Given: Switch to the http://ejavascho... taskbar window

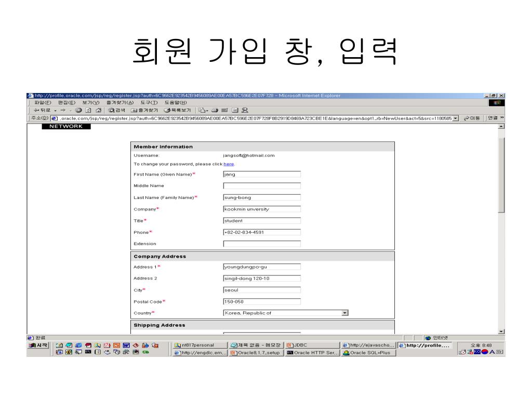Looking at the screenshot, I should (x=368, y=345).
